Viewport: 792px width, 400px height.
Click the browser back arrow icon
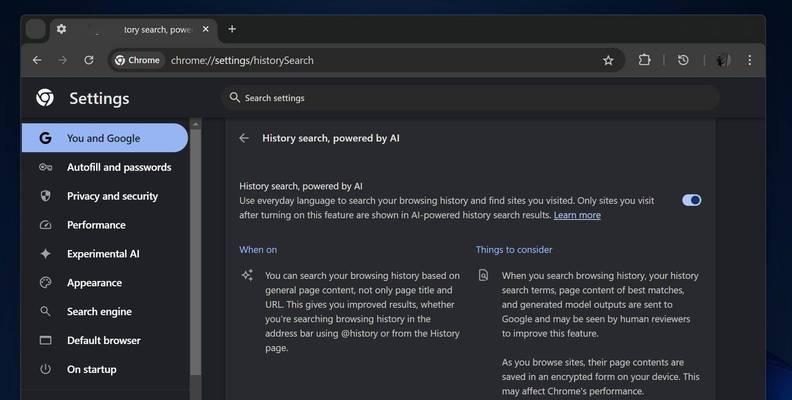[37, 60]
